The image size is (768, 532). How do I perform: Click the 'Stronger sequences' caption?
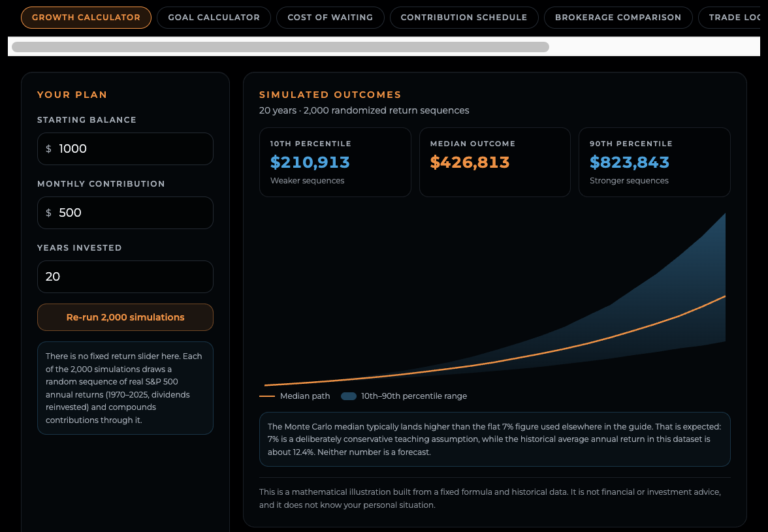click(x=629, y=181)
